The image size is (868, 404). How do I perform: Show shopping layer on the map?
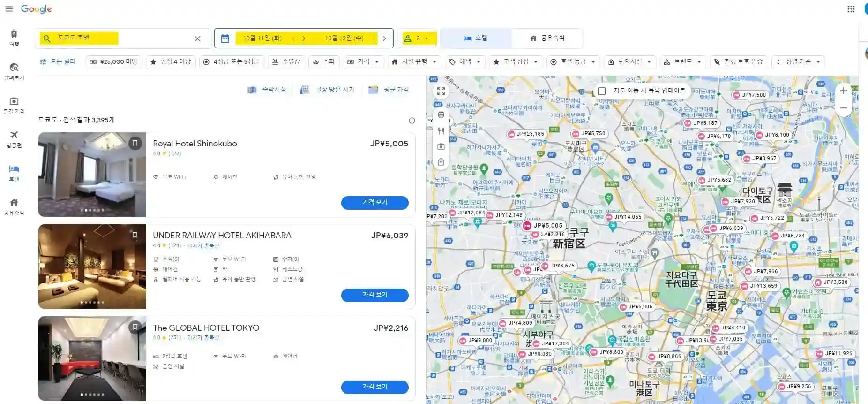[441, 162]
